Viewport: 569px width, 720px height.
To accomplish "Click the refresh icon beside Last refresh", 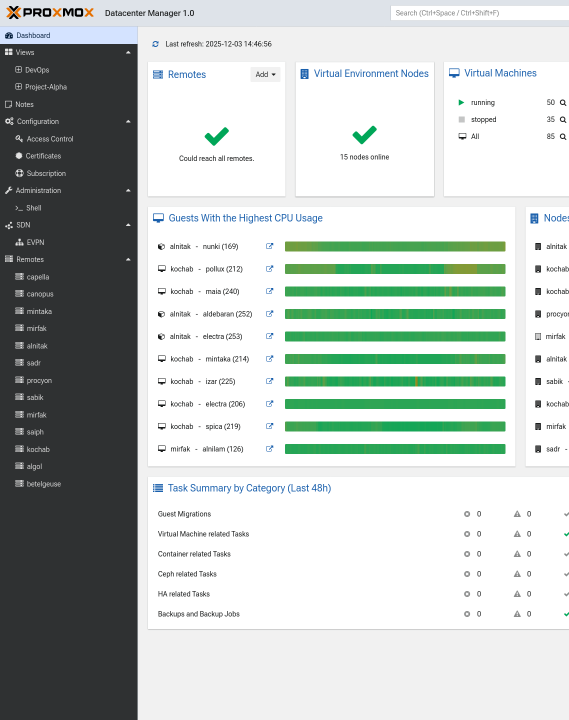I will coord(155,44).
